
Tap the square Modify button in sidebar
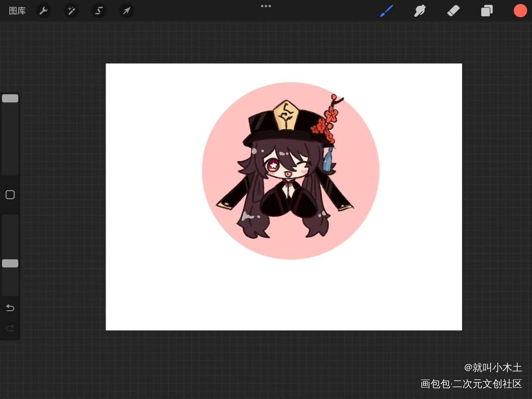[10, 195]
